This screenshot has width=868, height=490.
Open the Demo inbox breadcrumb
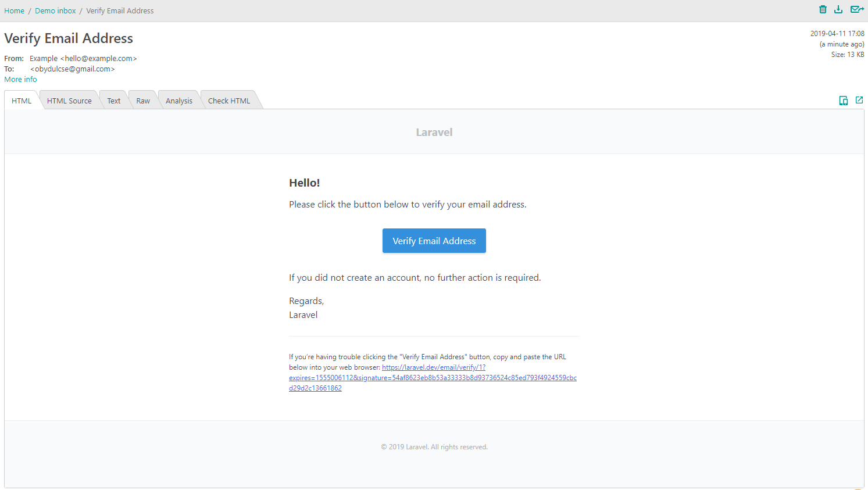tap(55, 11)
